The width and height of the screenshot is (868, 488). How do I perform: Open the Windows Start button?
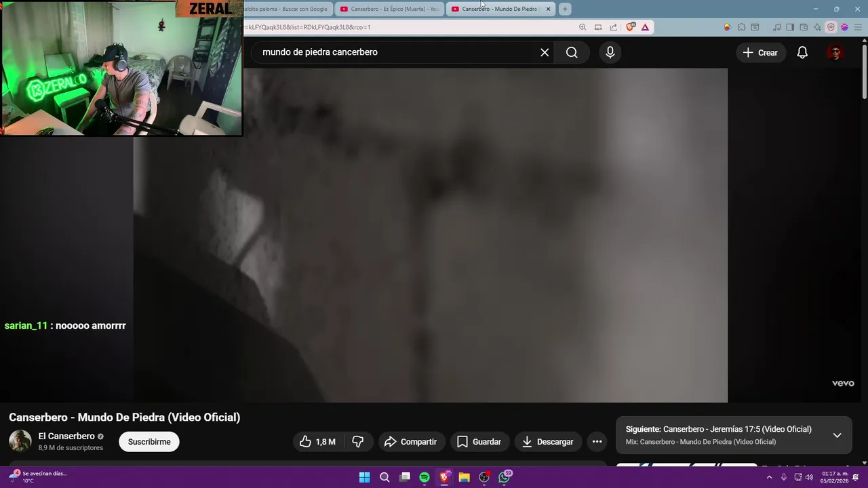(x=364, y=477)
